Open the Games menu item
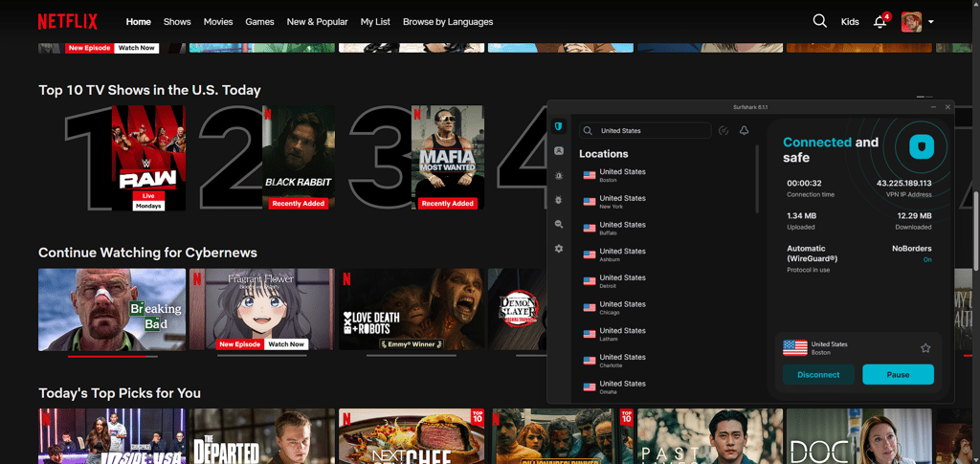Screen dimensions: 980x464 pyautogui.click(x=259, y=22)
